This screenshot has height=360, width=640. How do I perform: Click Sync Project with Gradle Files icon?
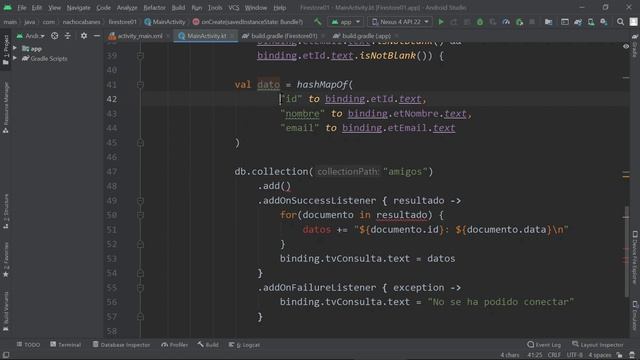coord(578,22)
